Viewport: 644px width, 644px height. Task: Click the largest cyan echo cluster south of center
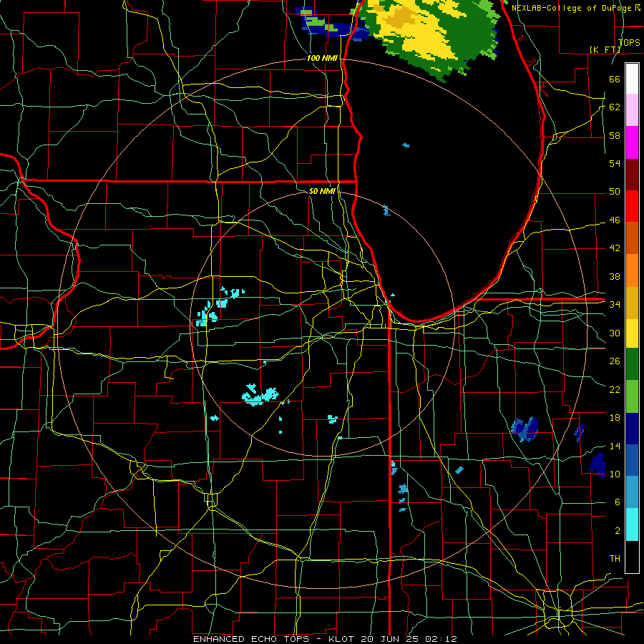click(260, 395)
